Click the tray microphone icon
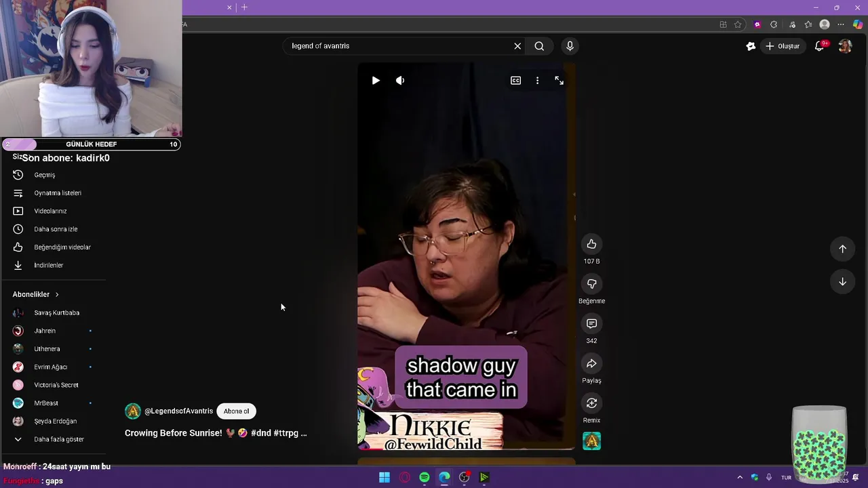Screen dimensions: 868x488 coord(769,477)
